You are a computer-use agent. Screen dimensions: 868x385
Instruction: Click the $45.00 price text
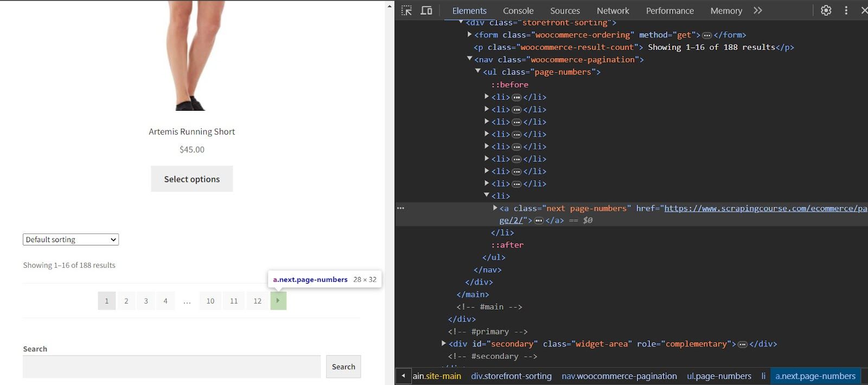192,149
